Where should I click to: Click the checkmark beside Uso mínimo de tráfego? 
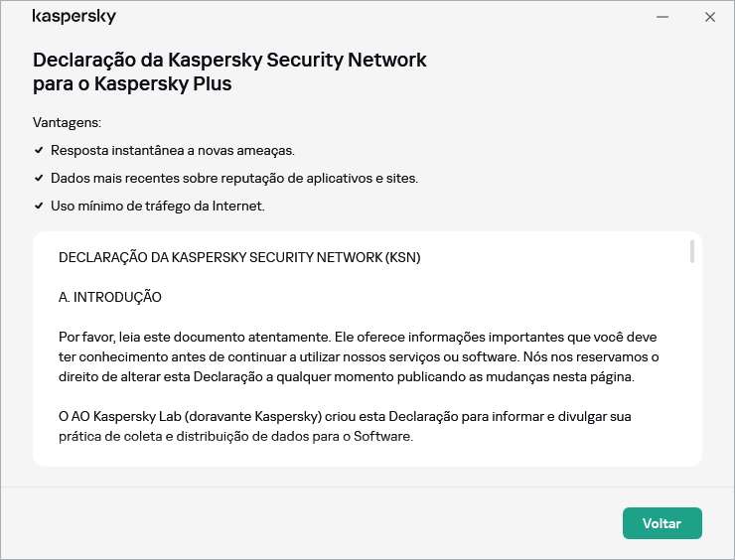pos(39,206)
